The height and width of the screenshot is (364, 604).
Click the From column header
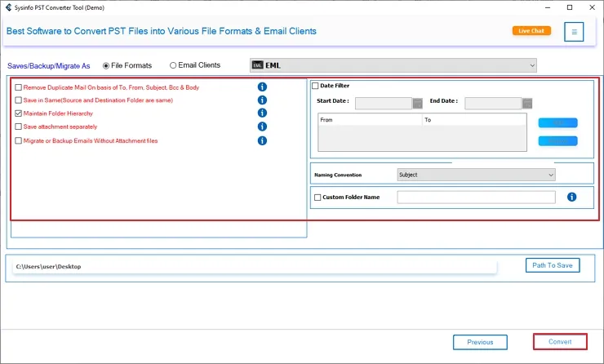point(371,120)
